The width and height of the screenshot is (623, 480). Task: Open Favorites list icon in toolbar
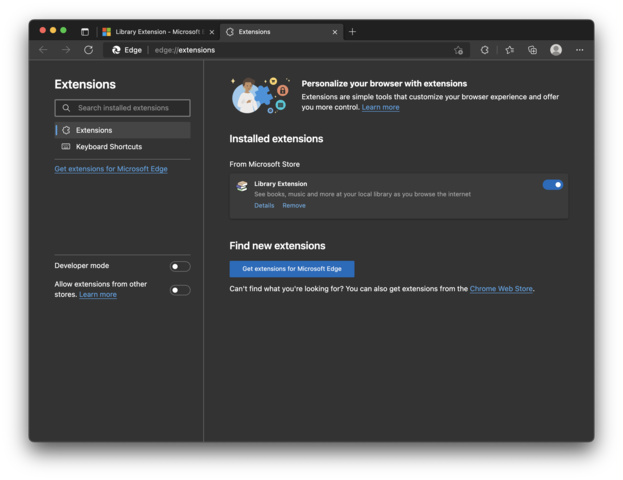(509, 50)
